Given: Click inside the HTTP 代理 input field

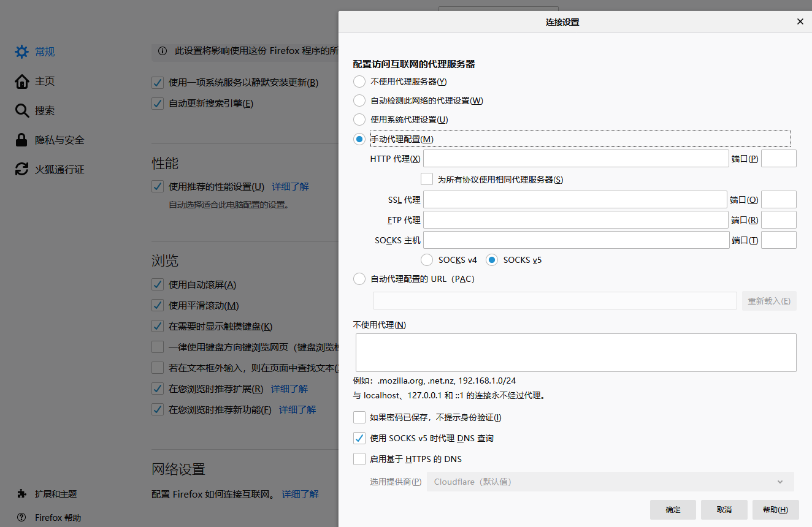Looking at the screenshot, I should coord(575,158).
